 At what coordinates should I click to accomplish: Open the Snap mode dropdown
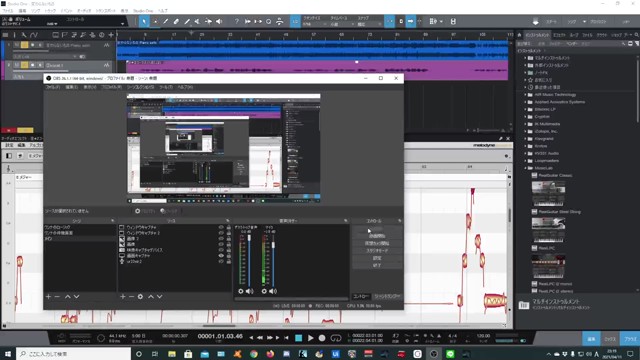pyautogui.click(x=369, y=24)
